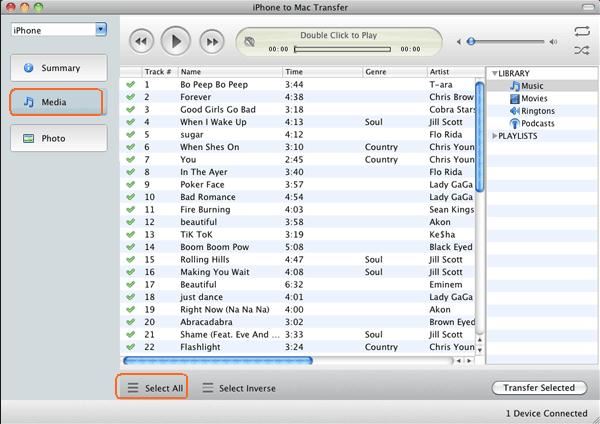
Task: Uncheck the Forever track checkmark
Action: (x=130, y=97)
